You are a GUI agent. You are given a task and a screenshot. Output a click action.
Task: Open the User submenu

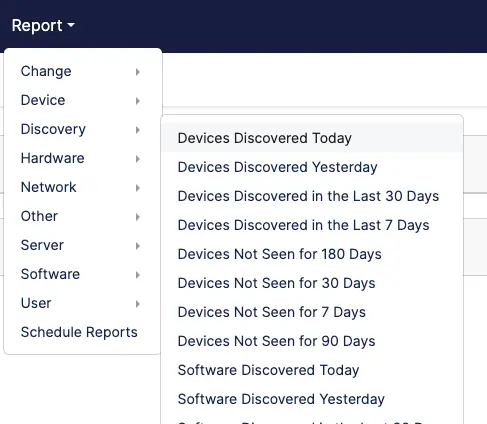tap(83, 303)
